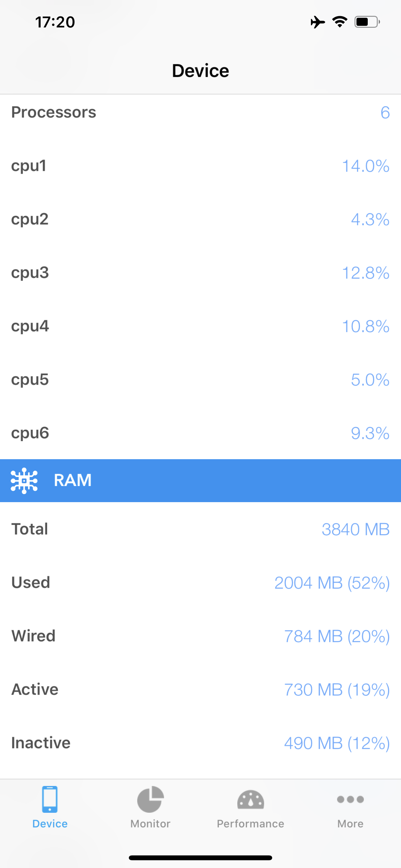Tap the Performance gauge icon

pos(250,799)
